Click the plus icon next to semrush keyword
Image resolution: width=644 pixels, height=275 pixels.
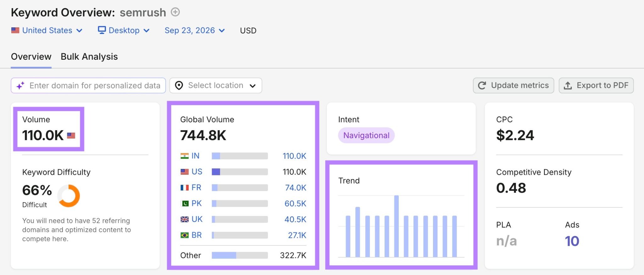point(175,12)
